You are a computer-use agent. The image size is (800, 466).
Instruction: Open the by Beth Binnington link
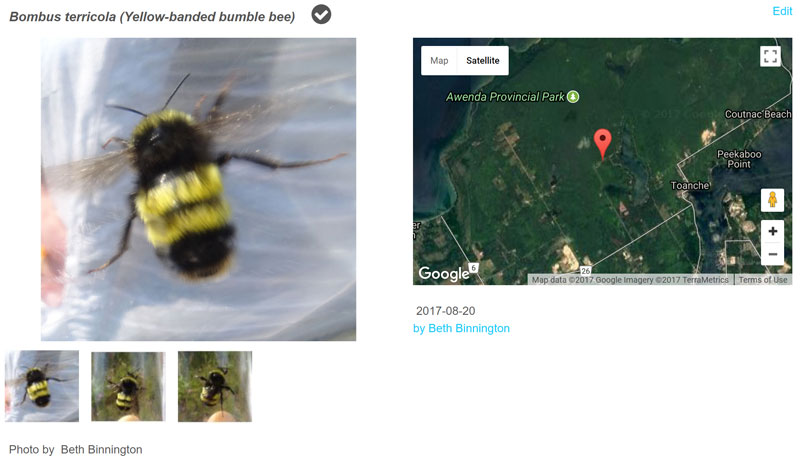461,328
